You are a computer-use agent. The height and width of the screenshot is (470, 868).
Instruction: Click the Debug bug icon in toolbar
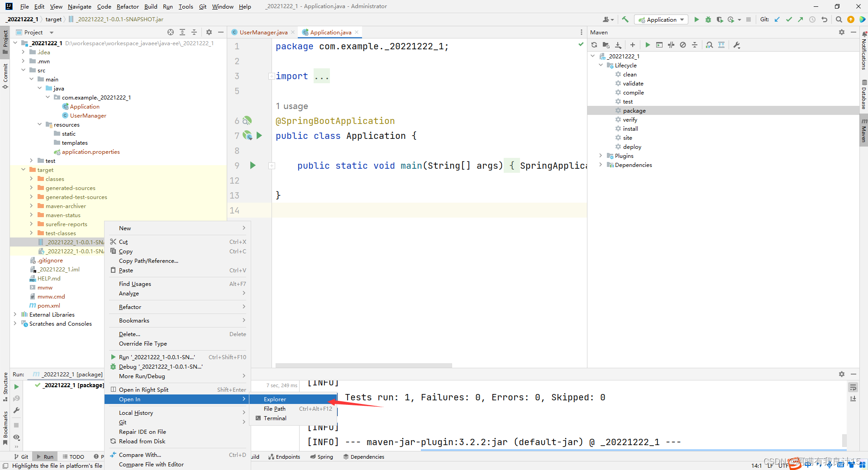tap(708, 19)
